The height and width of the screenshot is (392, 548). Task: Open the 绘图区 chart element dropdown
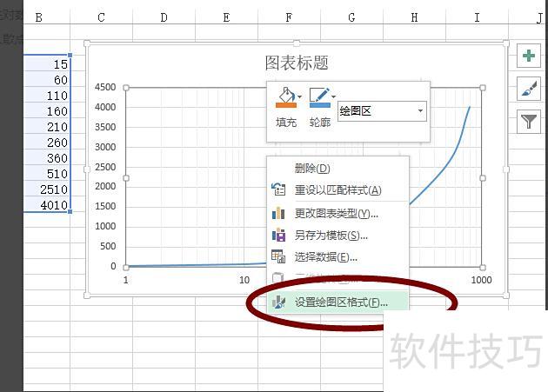[x=382, y=111]
